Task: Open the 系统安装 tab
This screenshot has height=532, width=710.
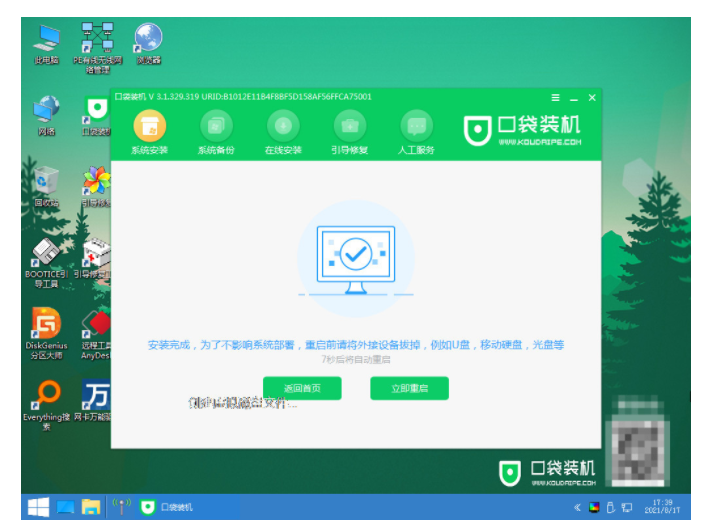Action: 149,127
